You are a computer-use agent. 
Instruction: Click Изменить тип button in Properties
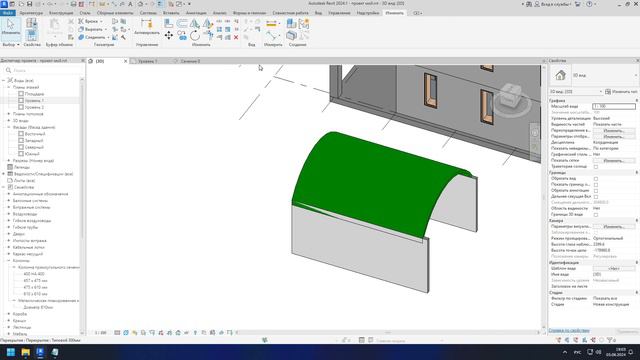click(x=621, y=92)
